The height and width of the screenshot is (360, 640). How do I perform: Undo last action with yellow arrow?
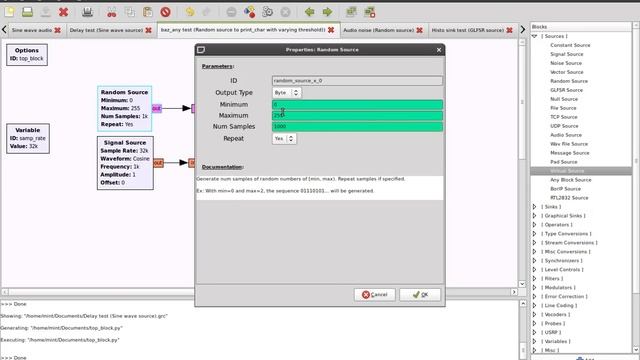[x=189, y=12]
